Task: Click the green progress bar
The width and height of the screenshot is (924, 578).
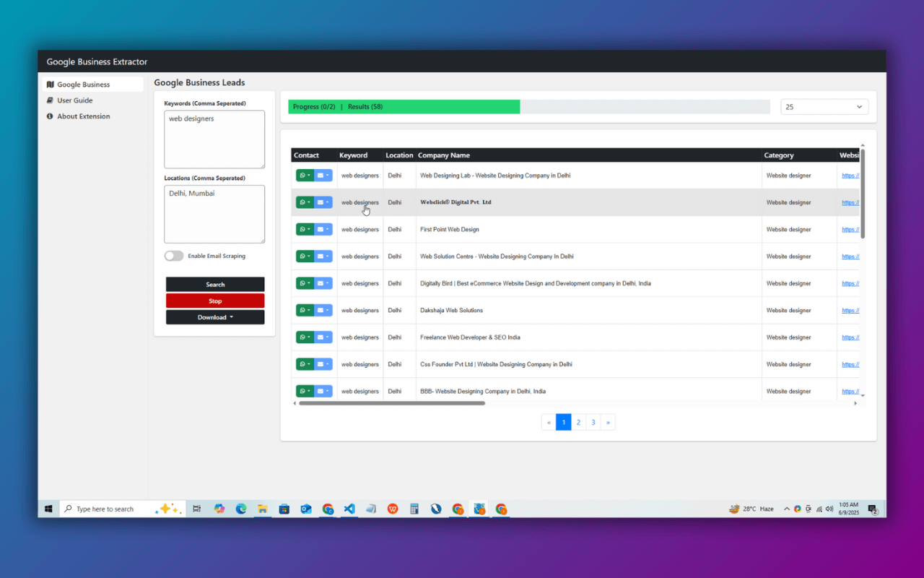Action: pos(404,107)
